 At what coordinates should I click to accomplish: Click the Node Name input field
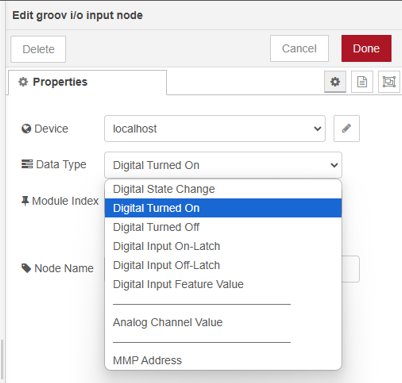coord(350,269)
